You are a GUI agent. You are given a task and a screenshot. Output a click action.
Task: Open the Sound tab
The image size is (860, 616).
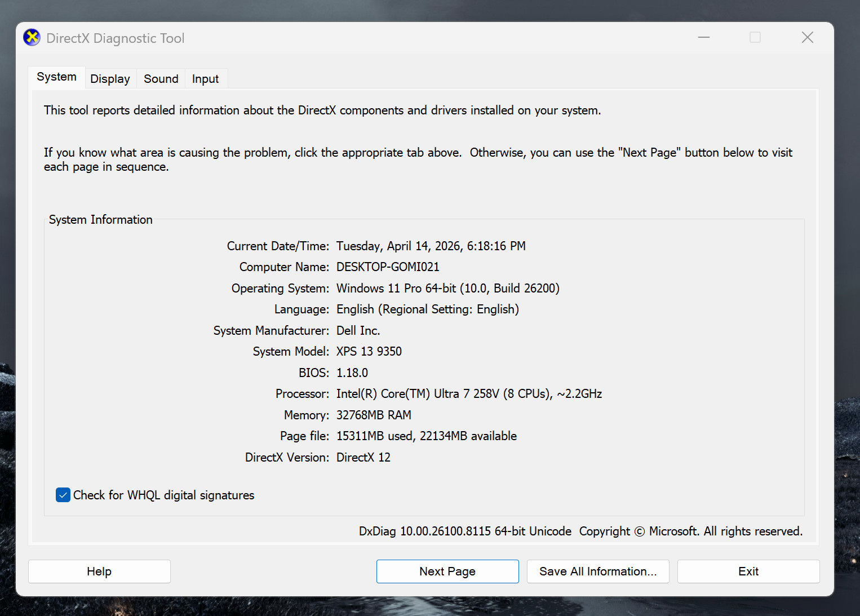pos(161,79)
